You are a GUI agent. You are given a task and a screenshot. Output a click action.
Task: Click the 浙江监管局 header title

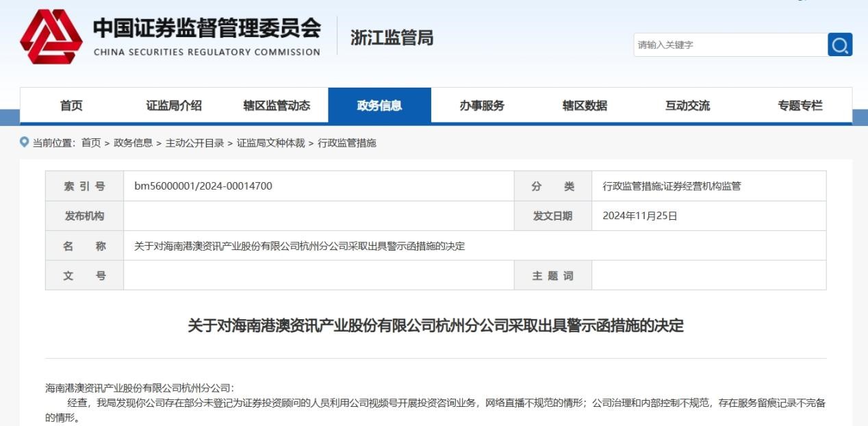click(392, 38)
